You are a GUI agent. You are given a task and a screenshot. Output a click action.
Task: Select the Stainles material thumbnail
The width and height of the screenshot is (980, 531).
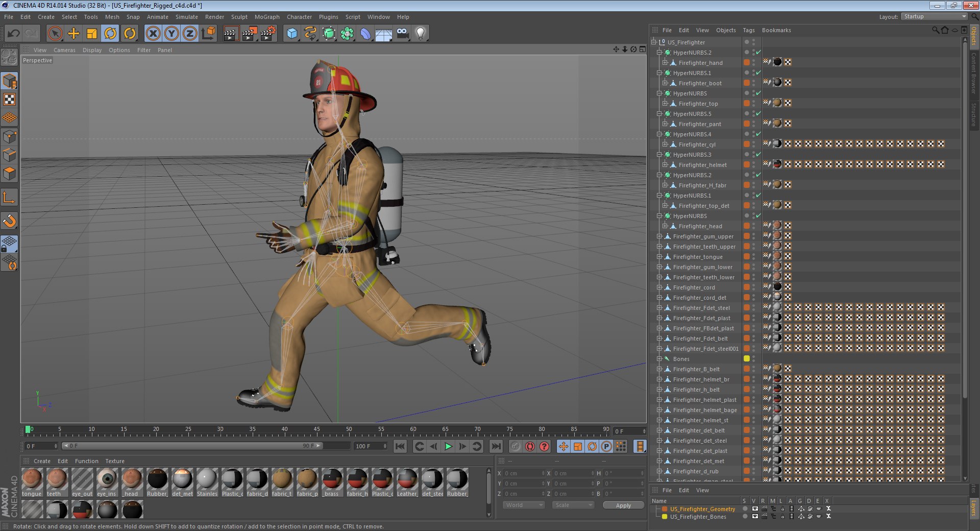(x=207, y=479)
